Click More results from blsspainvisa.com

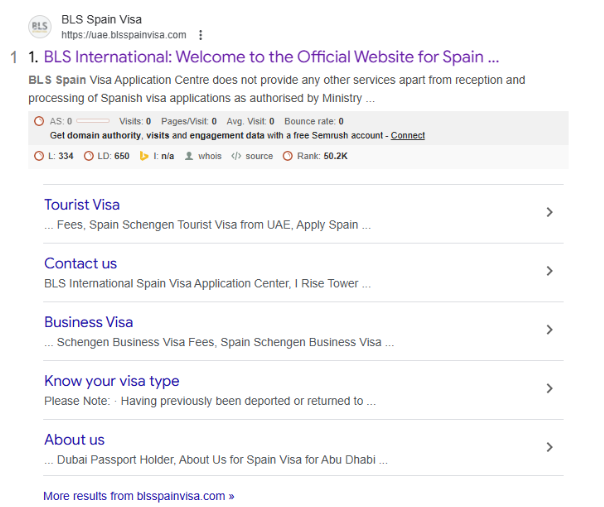click(x=139, y=496)
